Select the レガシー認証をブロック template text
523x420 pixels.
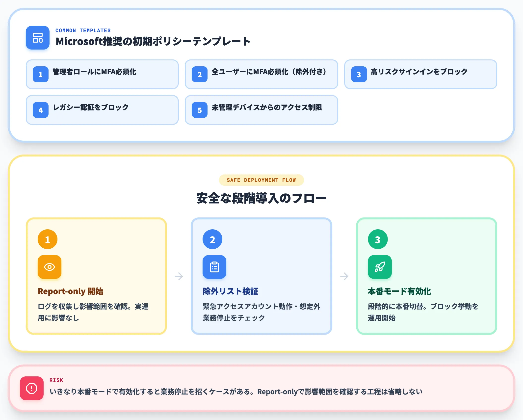[91, 107]
